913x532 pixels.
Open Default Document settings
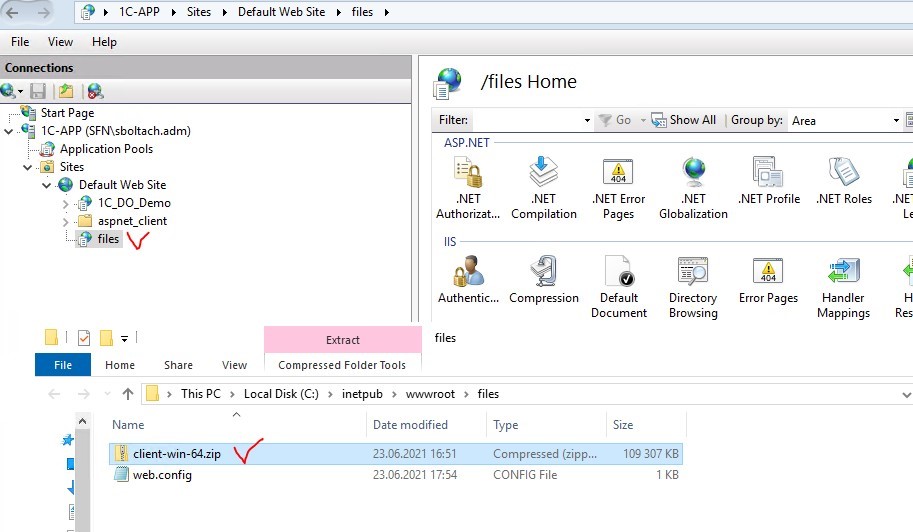[618, 286]
